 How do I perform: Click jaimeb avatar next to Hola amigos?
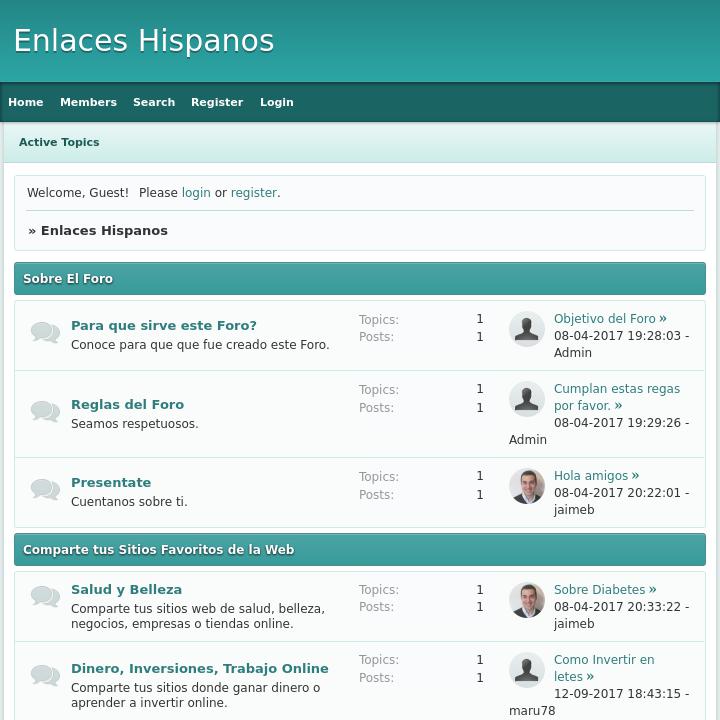coord(527,486)
